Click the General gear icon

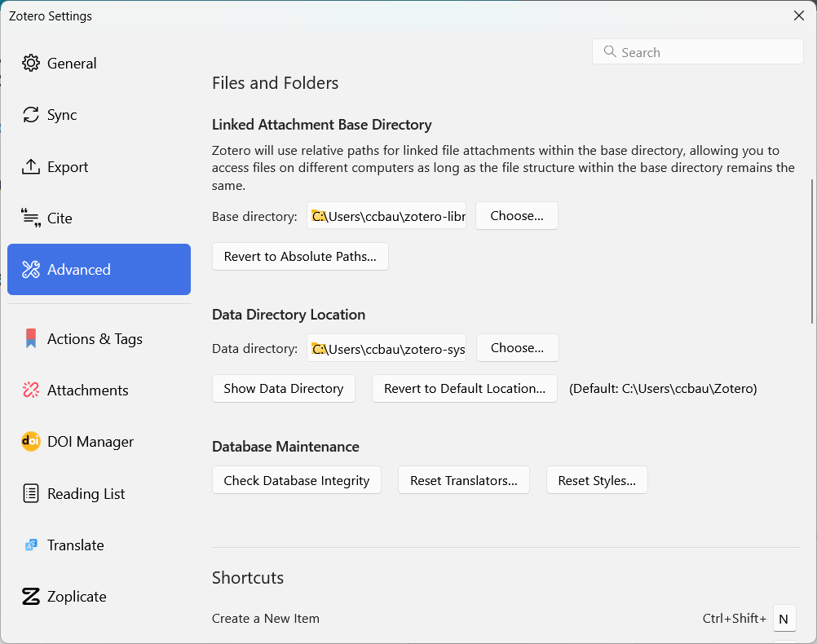tap(31, 64)
